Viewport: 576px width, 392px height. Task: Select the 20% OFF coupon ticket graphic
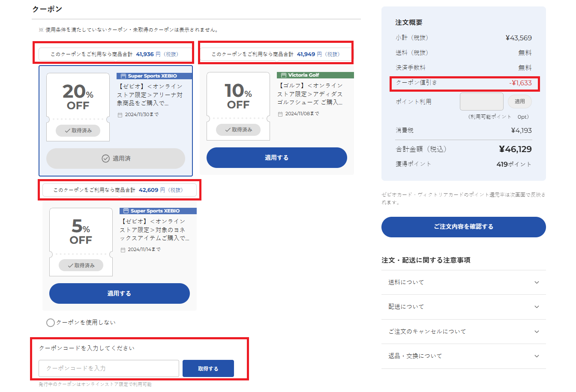tap(78, 107)
